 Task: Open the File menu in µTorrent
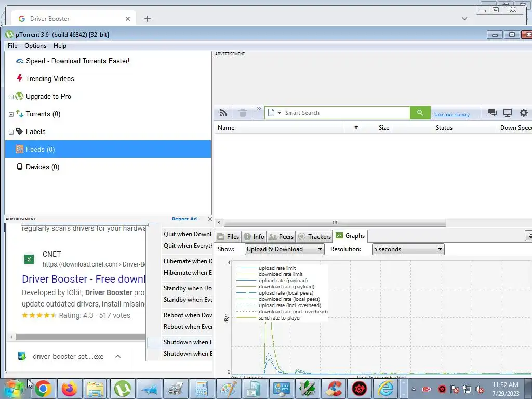coord(12,46)
